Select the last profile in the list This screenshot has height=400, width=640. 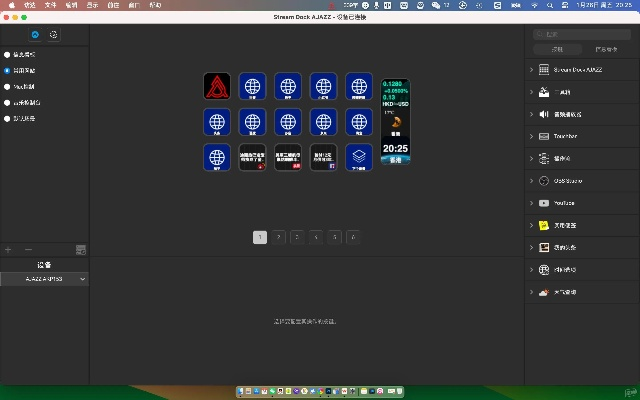[x=7, y=118]
